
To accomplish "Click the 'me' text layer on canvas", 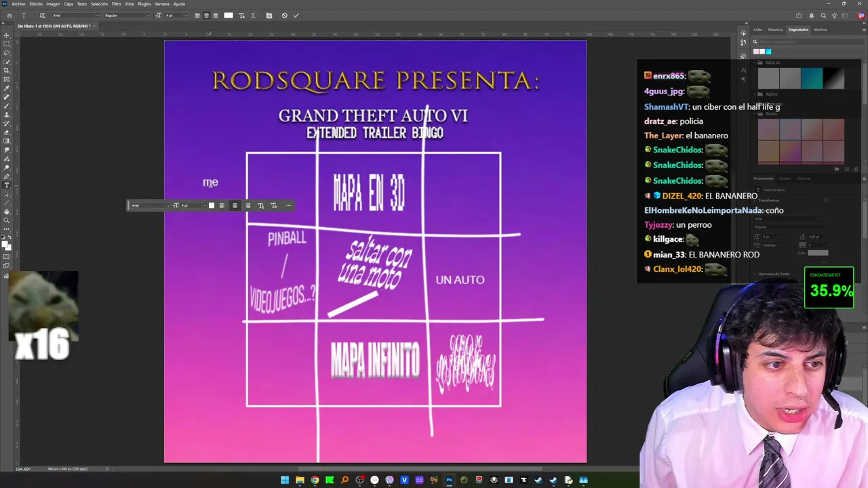I will 210,182.
